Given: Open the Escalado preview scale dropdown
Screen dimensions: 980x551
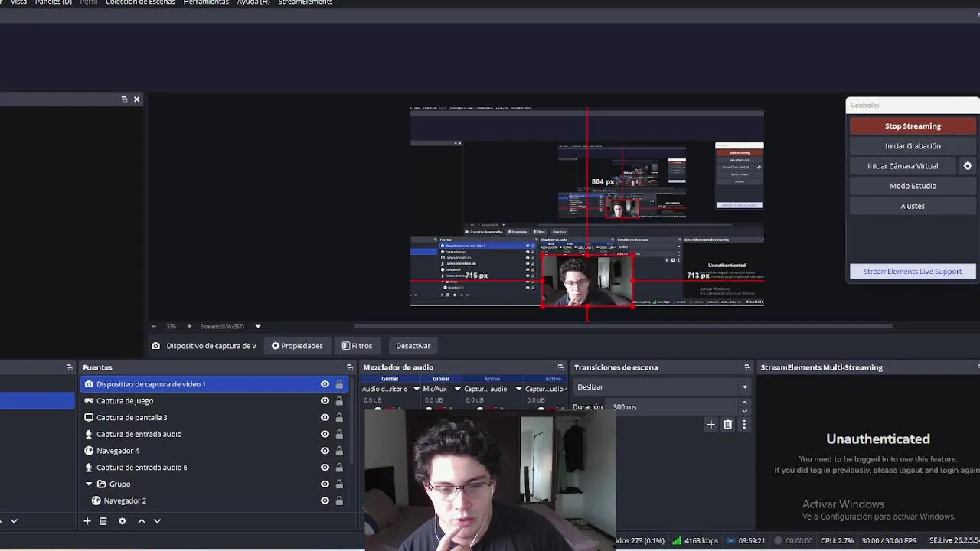Looking at the screenshot, I should click(258, 327).
